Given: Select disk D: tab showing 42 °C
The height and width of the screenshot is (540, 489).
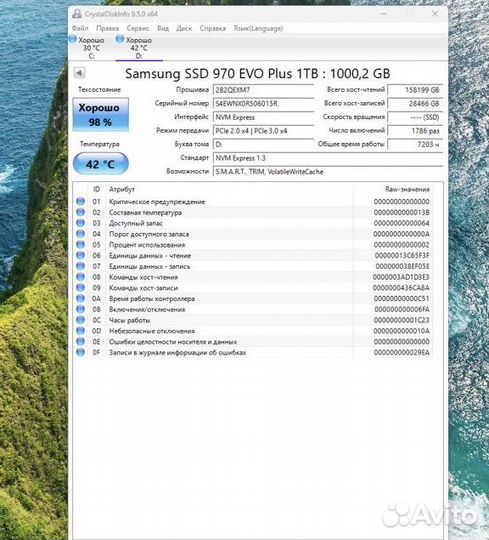Looking at the screenshot, I should pyautogui.click(x=139, y=48).
